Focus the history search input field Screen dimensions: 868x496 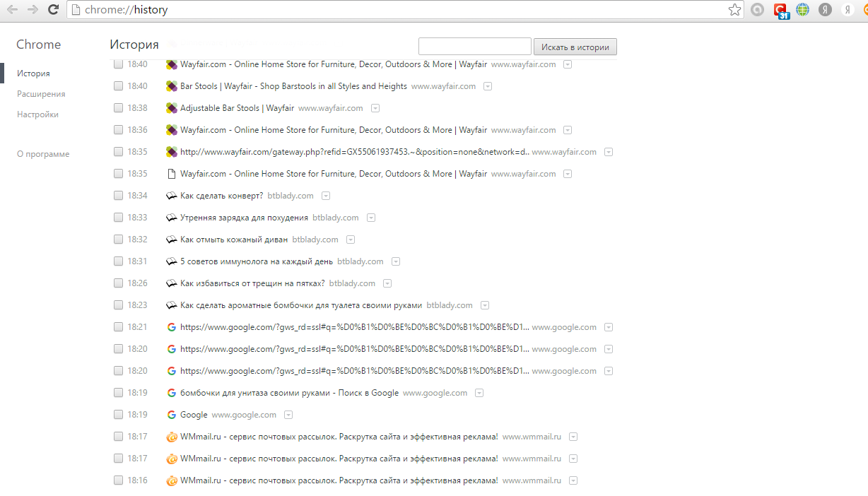(475, 47)
